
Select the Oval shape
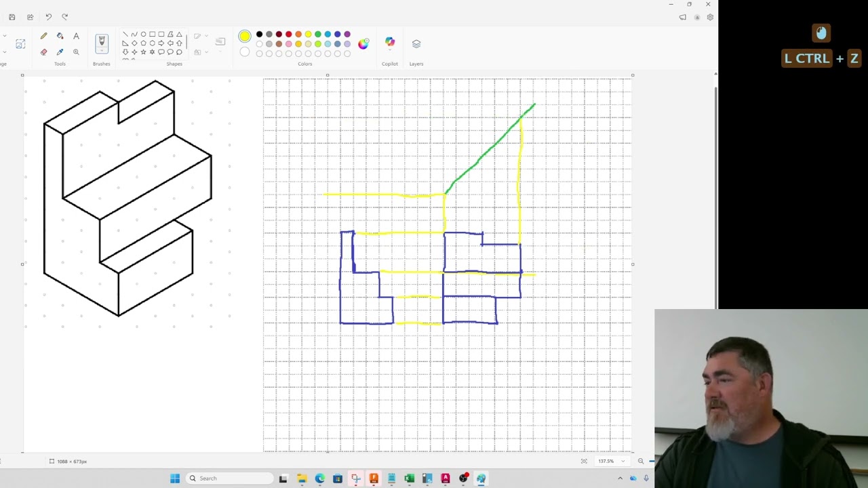click(x=143, y=34)
